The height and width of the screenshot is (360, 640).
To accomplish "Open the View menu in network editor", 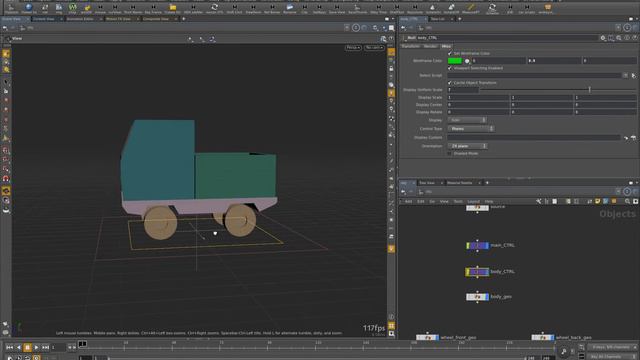I will (x=444, y=202).
